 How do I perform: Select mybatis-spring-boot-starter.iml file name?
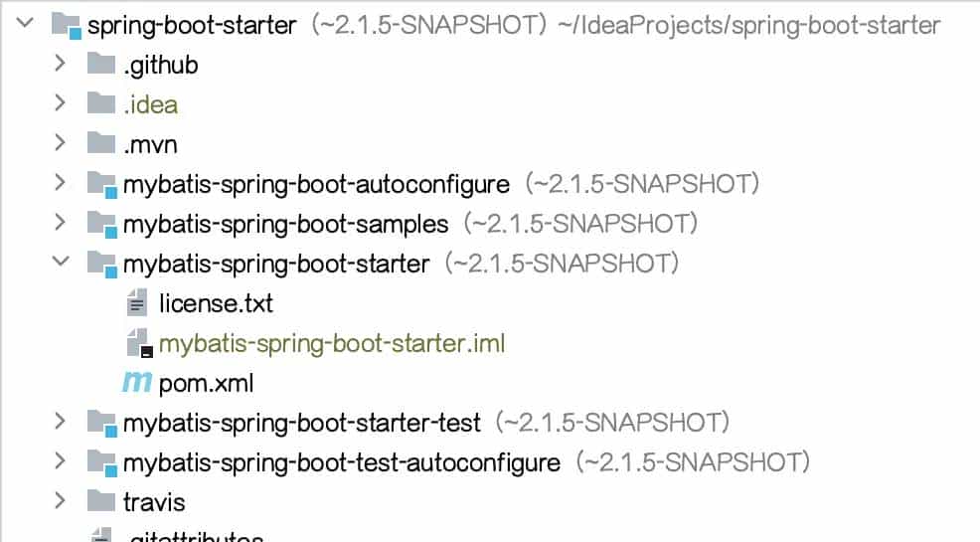[332, 343]
